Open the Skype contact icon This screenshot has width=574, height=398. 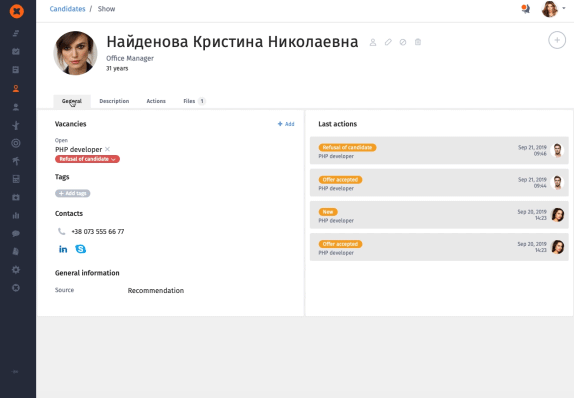[x=81, y=249]
